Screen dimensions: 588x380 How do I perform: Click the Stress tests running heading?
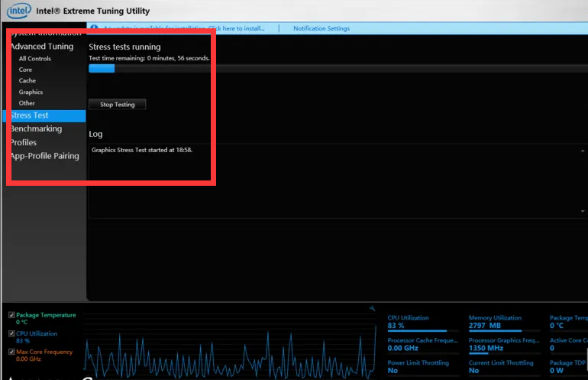point(125,47)
